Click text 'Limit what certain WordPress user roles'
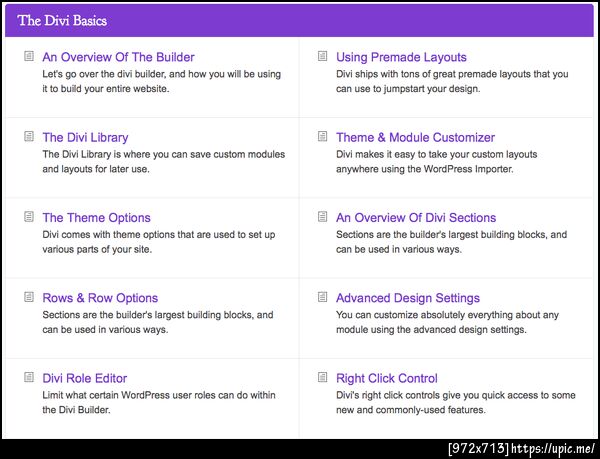The width and height of the screenshot is (600, 459). click(138, 395)
